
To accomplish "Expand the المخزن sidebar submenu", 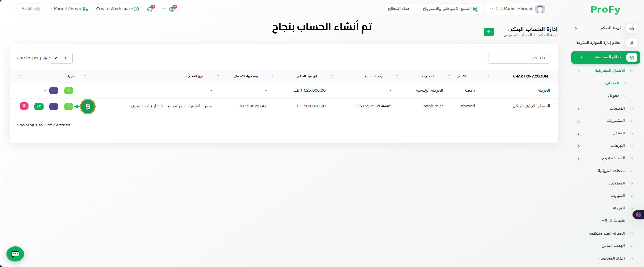I will [x=578, y=134].
